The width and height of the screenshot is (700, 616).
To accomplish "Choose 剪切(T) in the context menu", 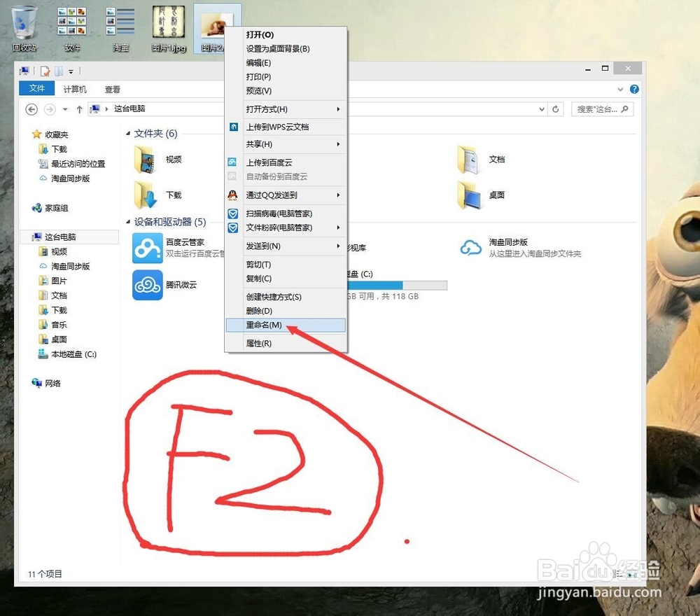I will coord(286,265).
